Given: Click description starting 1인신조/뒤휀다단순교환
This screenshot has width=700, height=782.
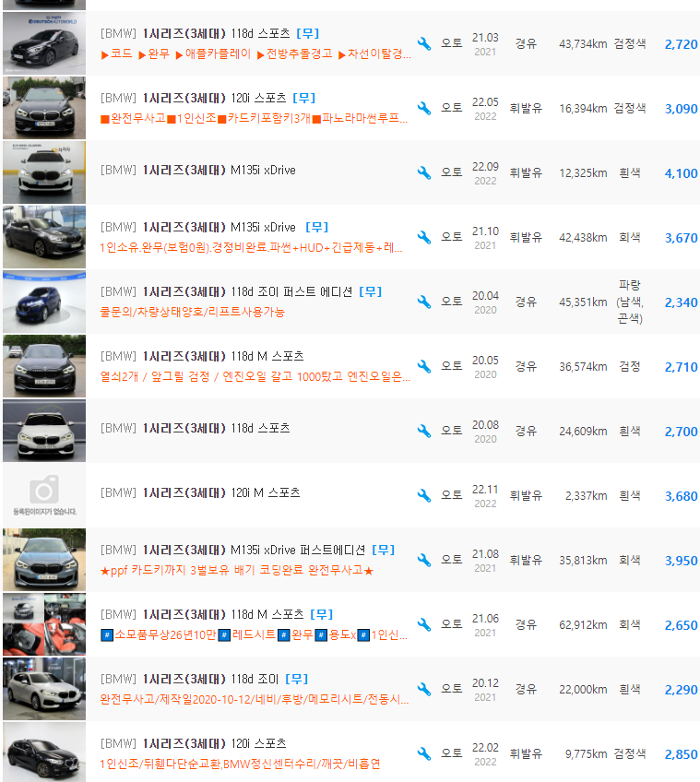Looking at the screenshot, I should coord(240,764).
